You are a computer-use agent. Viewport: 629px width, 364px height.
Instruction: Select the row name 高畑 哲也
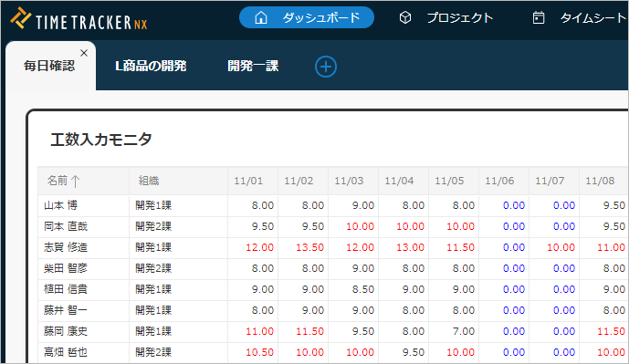[x=66, y=352]
